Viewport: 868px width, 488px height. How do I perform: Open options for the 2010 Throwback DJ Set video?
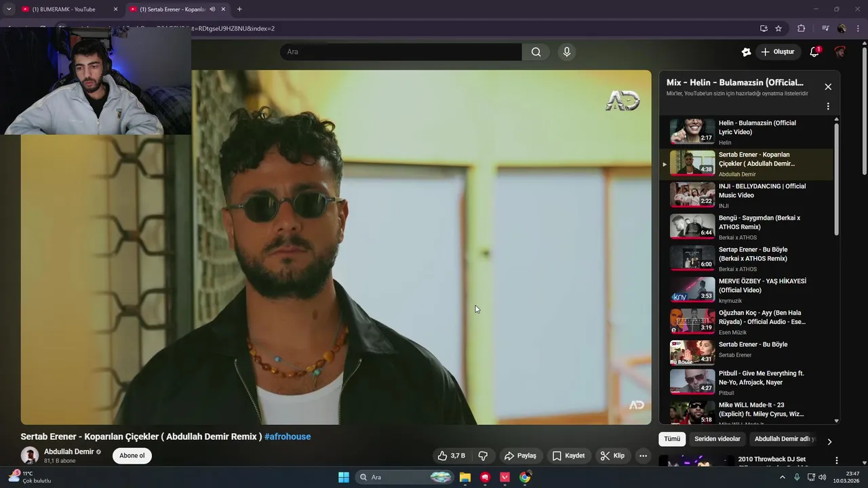pyautogui.click(x=836, y=461)
